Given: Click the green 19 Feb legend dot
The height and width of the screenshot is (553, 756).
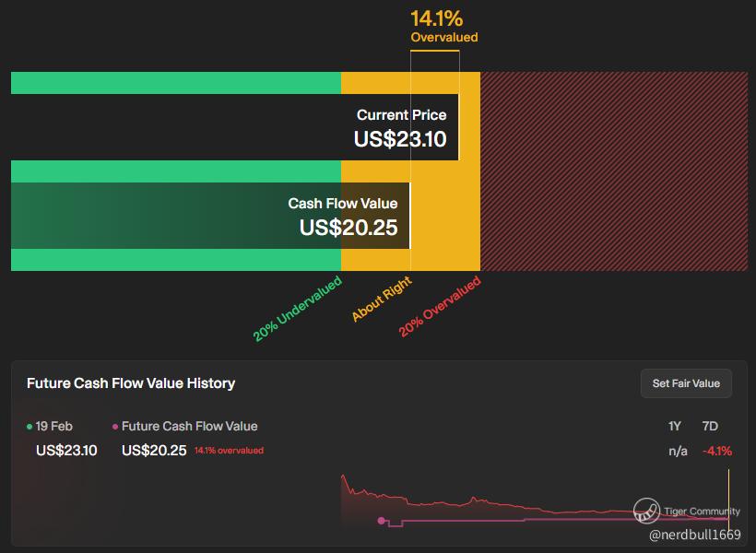Looking at the screenshot, I should (30, 427).
